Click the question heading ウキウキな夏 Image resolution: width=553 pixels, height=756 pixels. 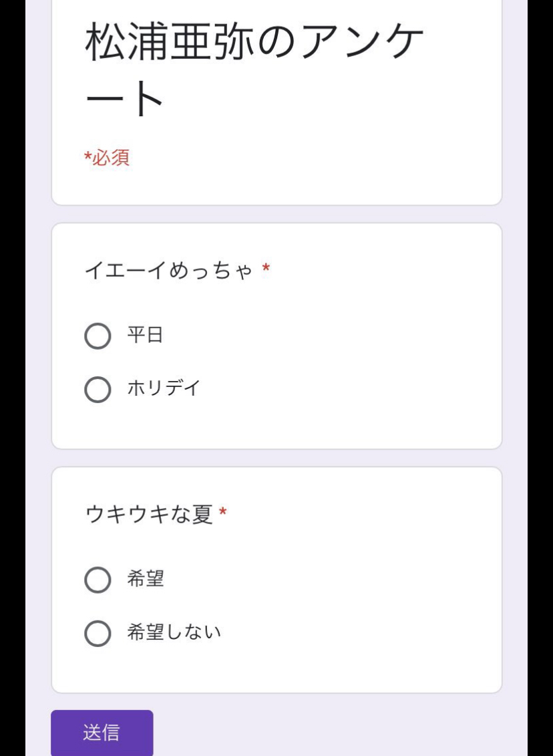(149, 515)
